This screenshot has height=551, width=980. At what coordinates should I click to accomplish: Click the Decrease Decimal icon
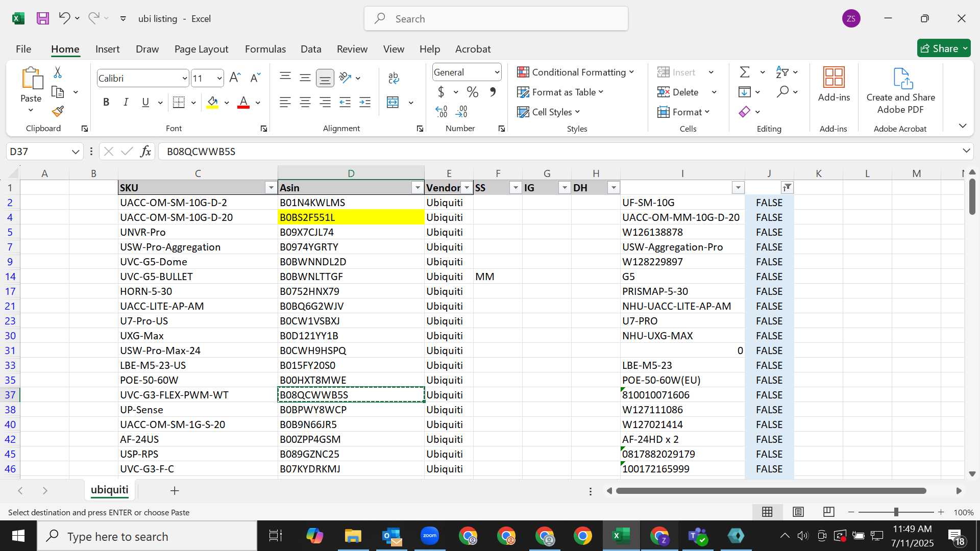(x=461, y=111)
